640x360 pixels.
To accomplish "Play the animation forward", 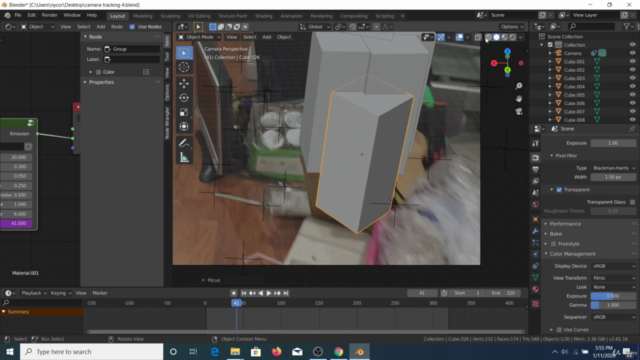I will click(x=269, y=293).
